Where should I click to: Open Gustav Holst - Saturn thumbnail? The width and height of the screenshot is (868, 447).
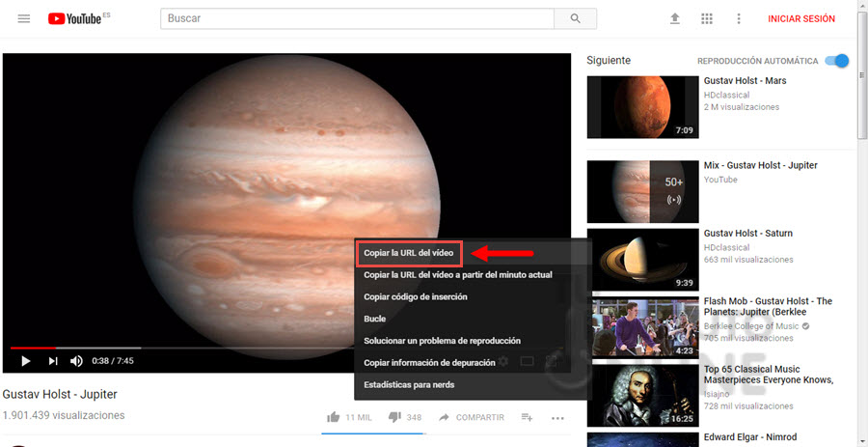[642, 260]
